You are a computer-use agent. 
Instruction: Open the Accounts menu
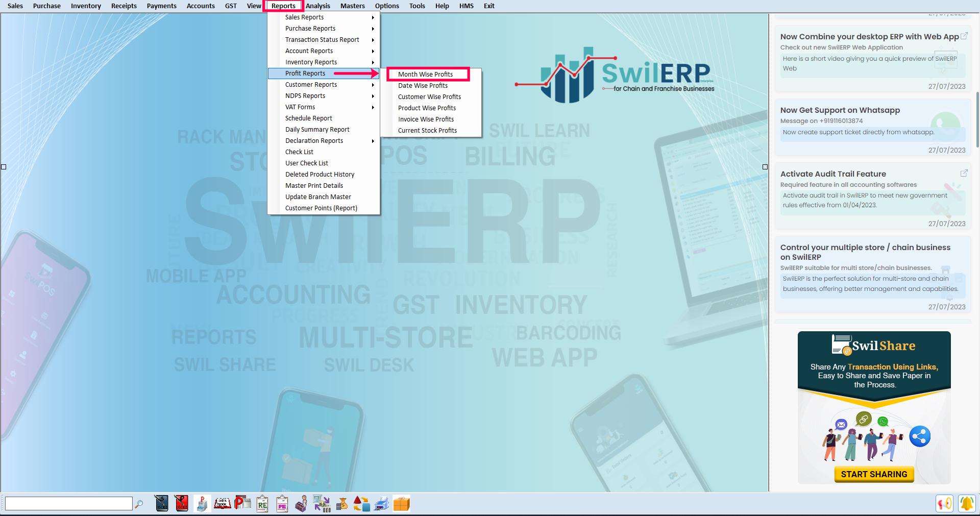[x=201, y=6]
